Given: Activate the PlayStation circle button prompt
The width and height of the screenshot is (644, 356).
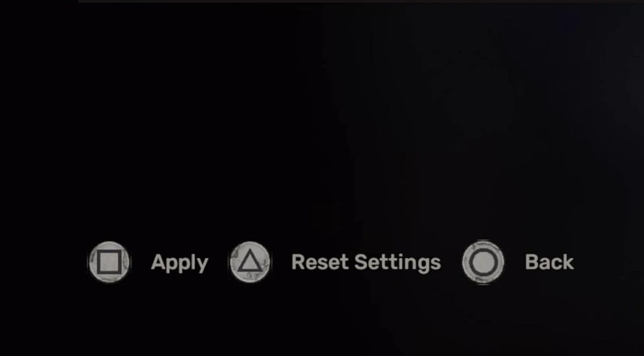Looking at the screenshot, I should click(x=483, y=262).
